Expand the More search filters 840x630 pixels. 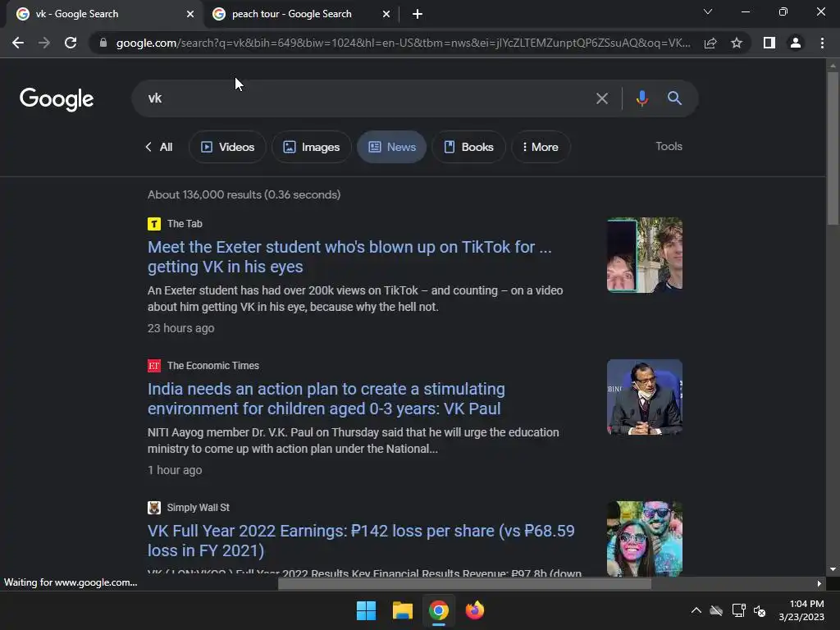(541, 148)
